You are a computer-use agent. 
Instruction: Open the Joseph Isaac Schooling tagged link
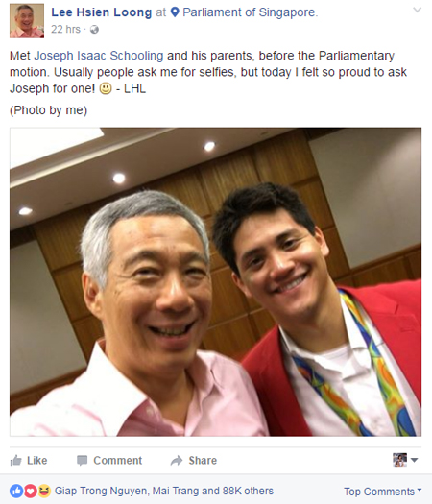pos(99,56)
